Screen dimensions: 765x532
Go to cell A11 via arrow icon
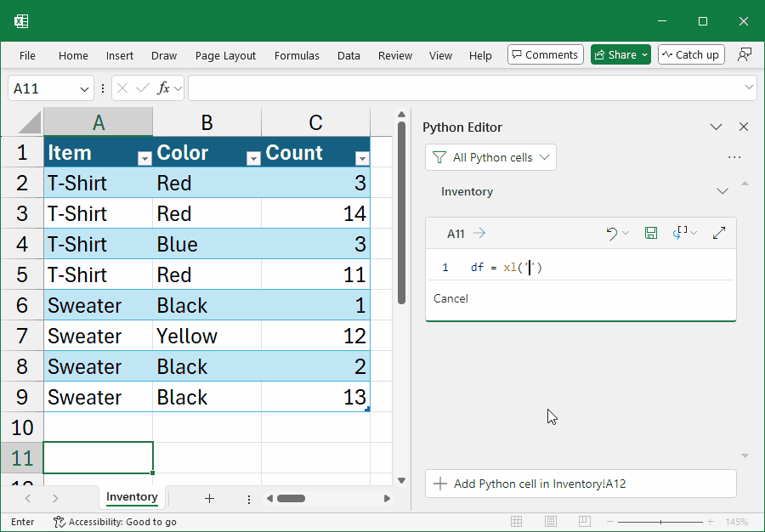click(x=479, y=233)
